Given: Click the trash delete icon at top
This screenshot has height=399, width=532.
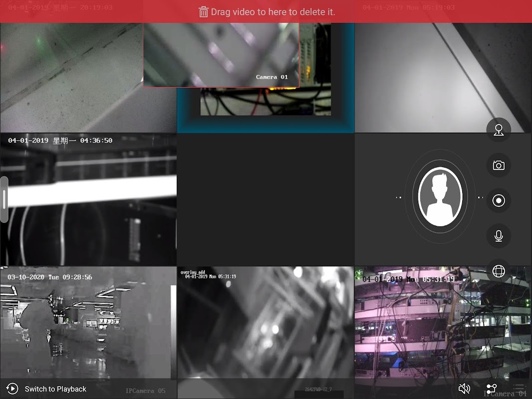Looking at the screenshot, I should 203,12.
